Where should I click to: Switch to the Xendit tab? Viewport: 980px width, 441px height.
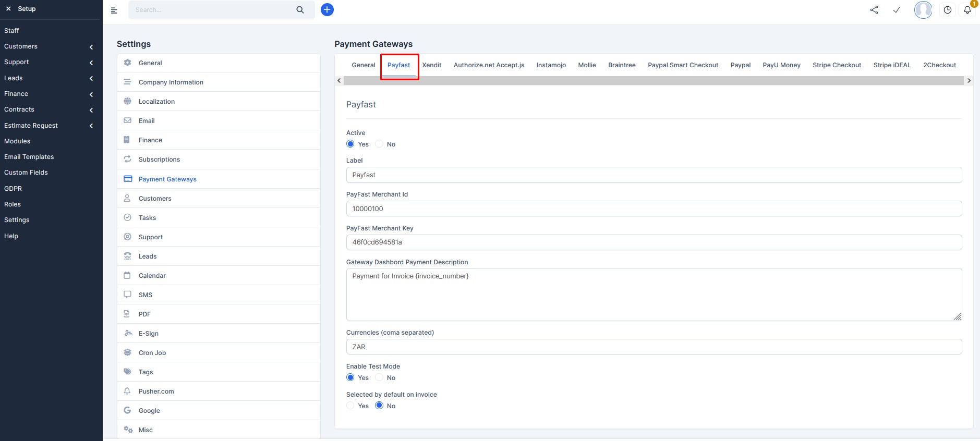click(432, 65)
